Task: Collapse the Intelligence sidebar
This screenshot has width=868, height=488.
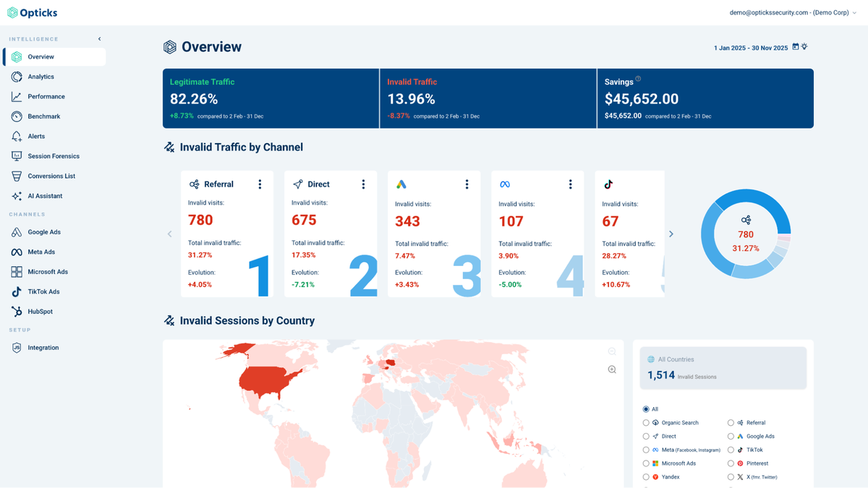Action: click(x=99, y=38)
